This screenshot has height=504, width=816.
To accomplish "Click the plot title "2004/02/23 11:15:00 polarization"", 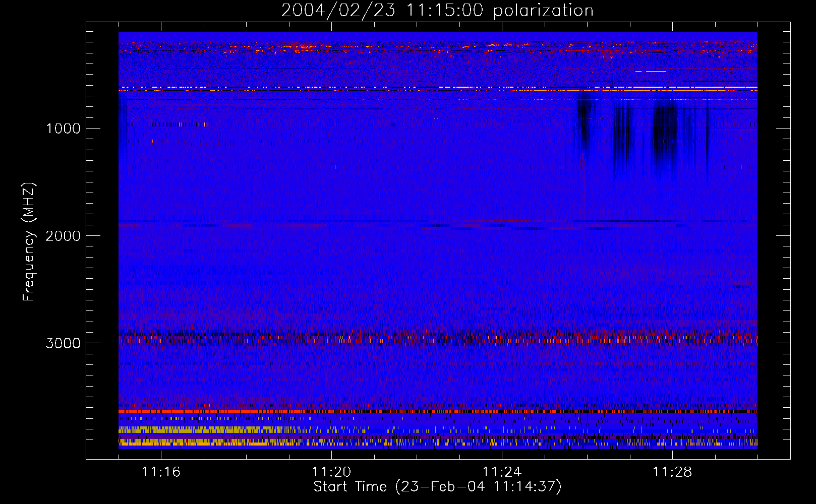I will (x=437, y=10).
